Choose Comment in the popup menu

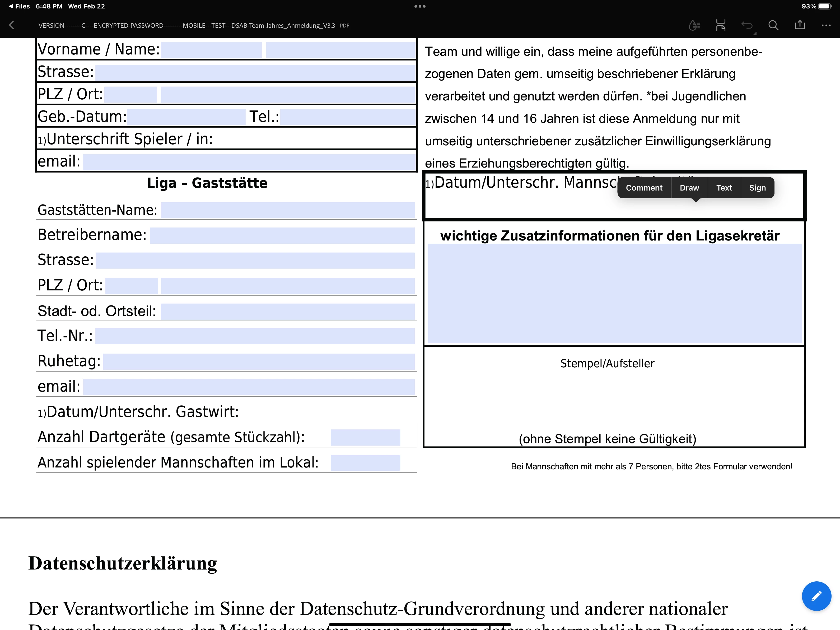[x=644, y=188]
